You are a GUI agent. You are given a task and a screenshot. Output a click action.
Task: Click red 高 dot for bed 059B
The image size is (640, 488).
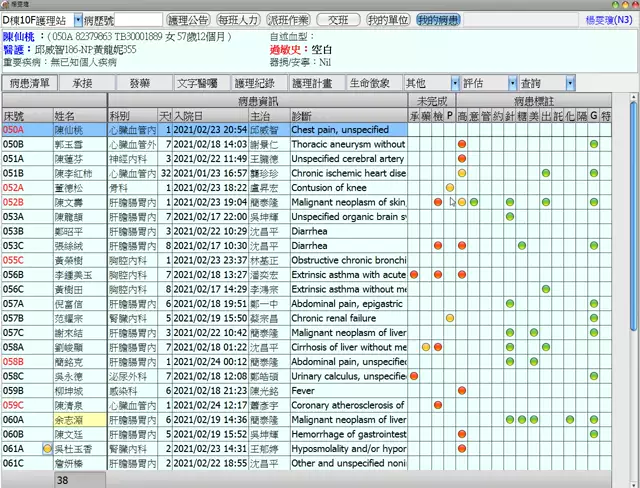tap(462, 390)
